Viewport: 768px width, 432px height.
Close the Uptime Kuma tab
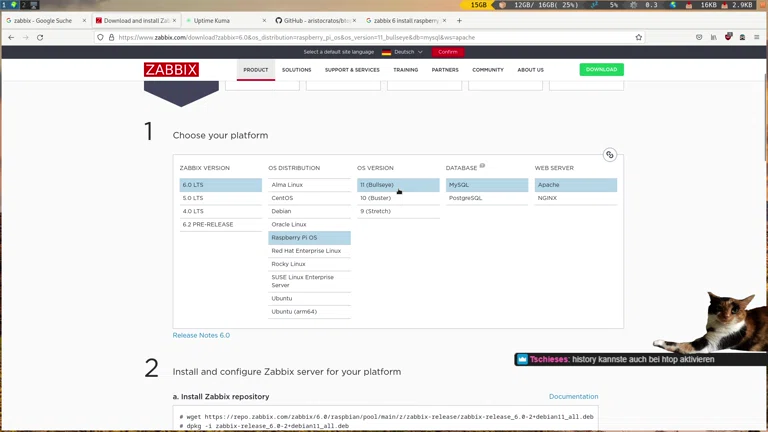(264, 21)
